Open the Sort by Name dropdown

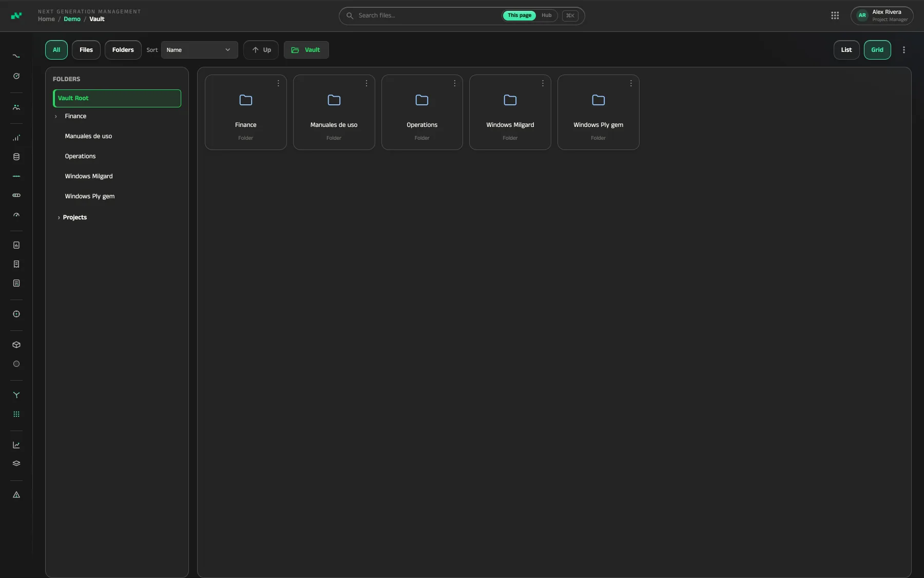200,50
